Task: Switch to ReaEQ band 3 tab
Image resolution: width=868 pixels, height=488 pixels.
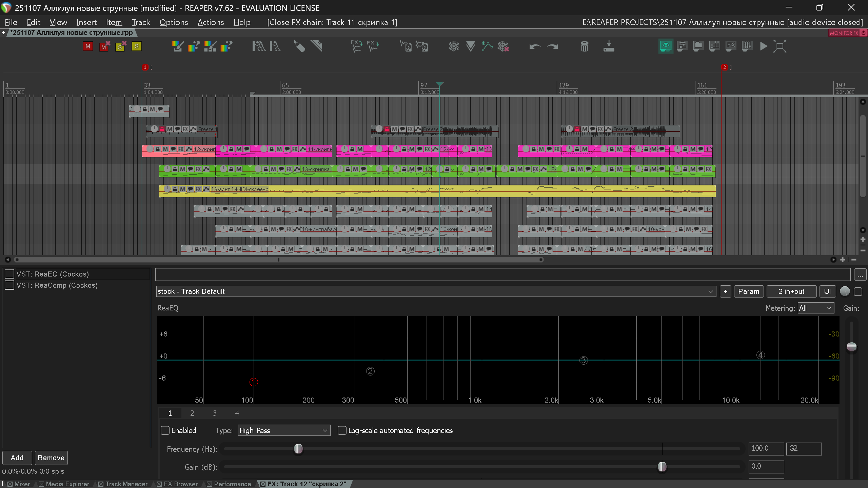Action: 215,413
